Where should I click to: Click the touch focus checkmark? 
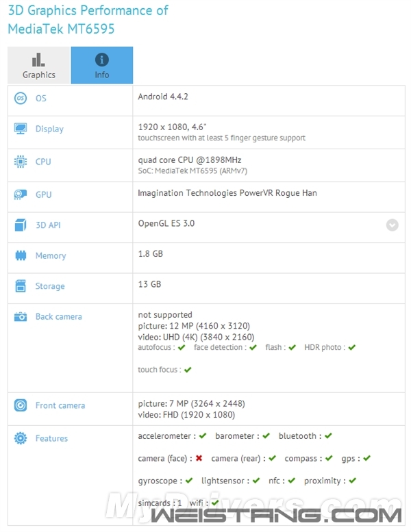click(188, 370)
